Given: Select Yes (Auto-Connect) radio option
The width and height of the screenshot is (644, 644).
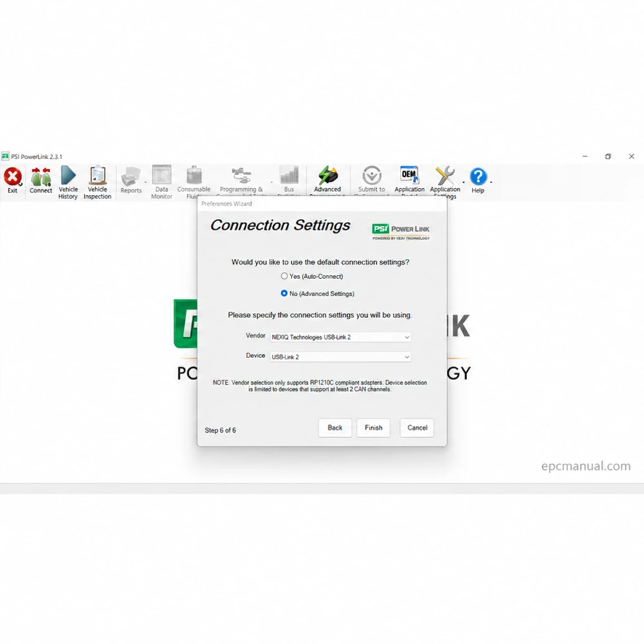Looking at the screenshot, I should click(284, 276).
